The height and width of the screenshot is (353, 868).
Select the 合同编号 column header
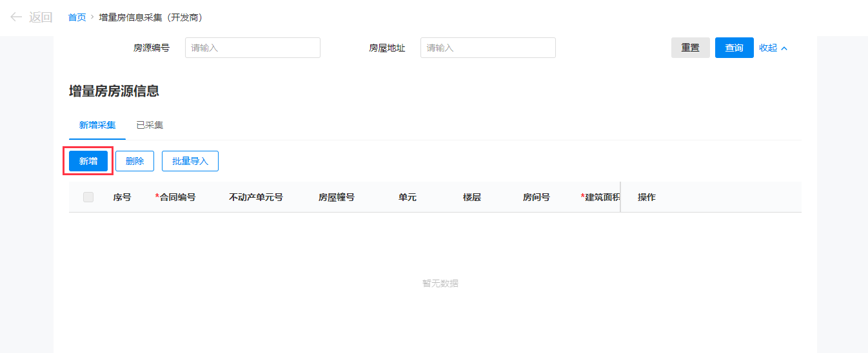[177, 197]
